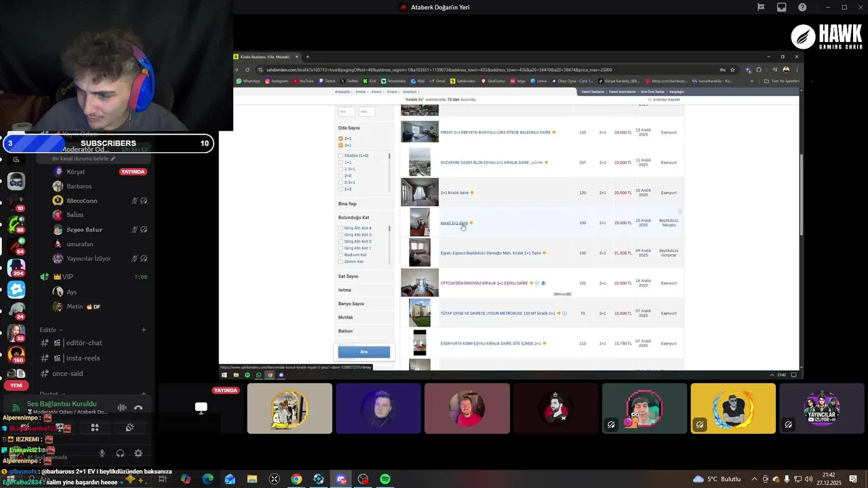Open Discord help question mark icon
The image size is (868, 488).
[802, 7]
